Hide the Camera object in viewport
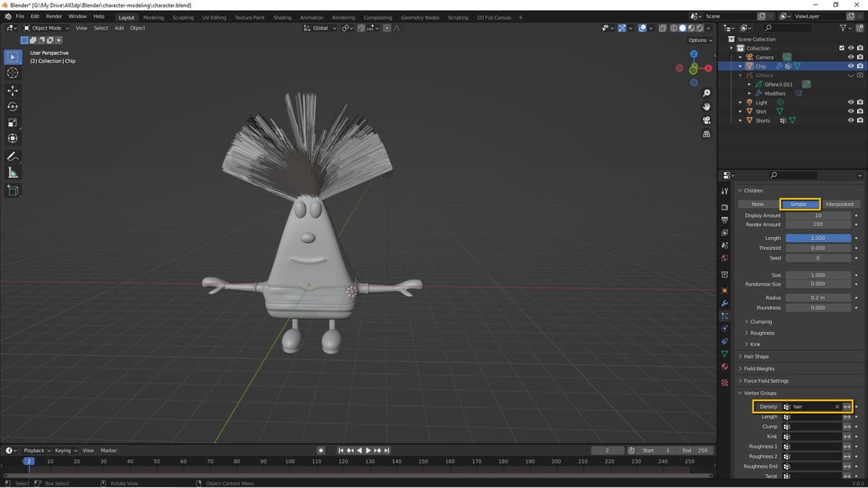868x488 pixels. click(x=851, y=57)
